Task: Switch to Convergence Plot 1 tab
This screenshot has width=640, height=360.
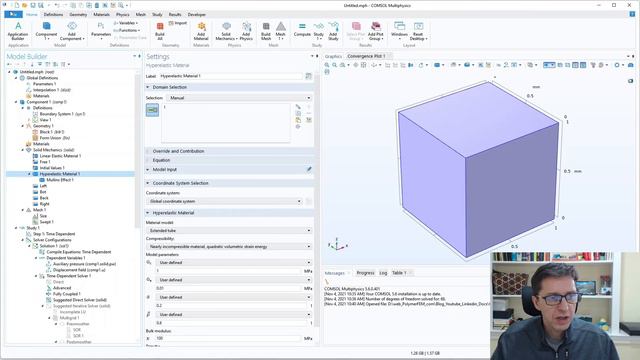Action: [x=367, y=56]
